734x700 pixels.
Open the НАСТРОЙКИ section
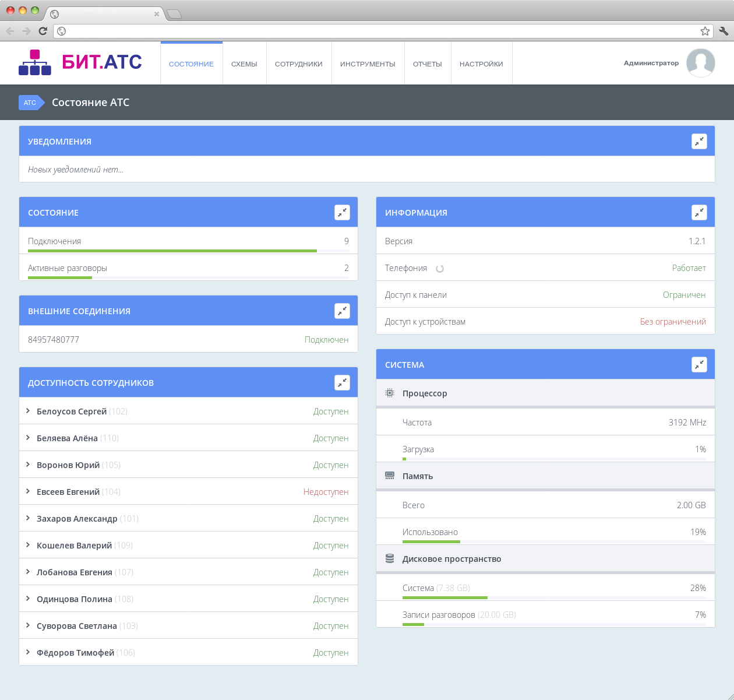(x=481, y=64)
